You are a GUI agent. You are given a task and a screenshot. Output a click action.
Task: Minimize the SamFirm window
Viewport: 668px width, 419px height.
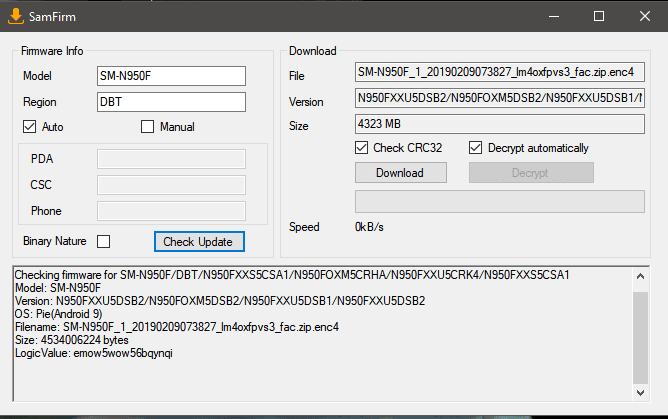pos(554,17)
